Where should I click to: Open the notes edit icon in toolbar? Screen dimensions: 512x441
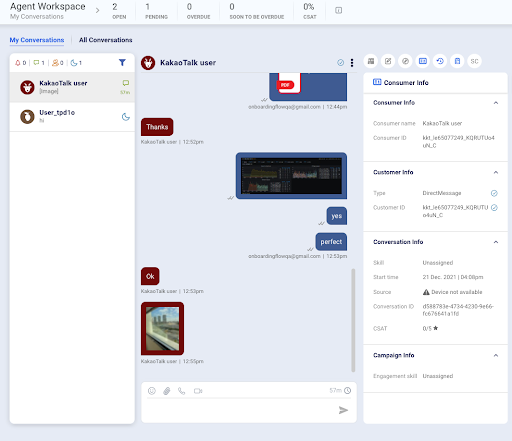[388, 61]
